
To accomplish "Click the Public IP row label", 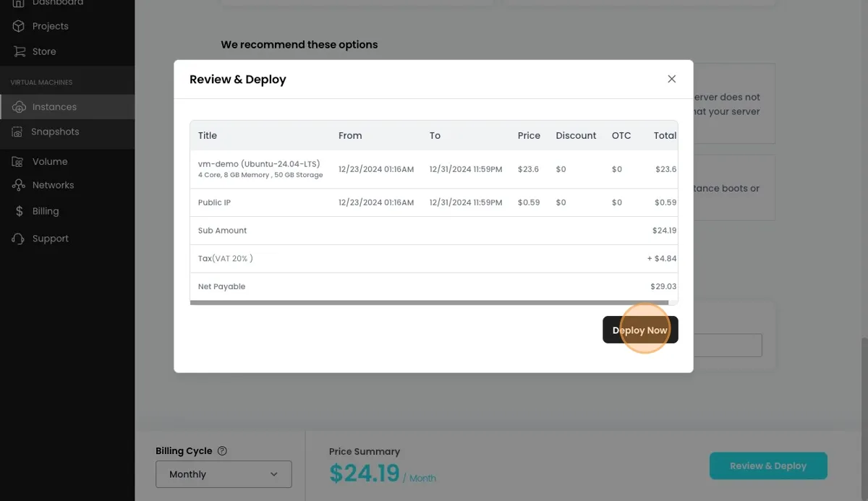I will pos(214,202).
